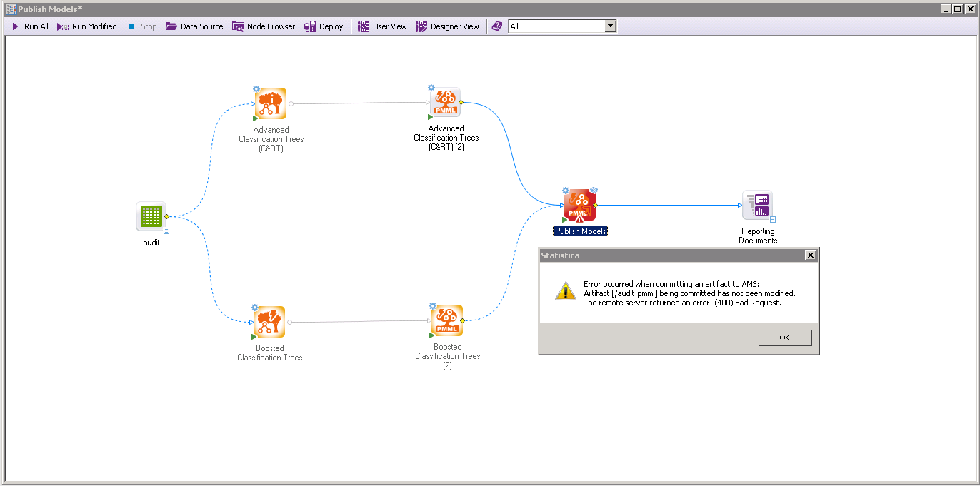
Task: Click the Reporting Documents label
Action: [758, 236]
